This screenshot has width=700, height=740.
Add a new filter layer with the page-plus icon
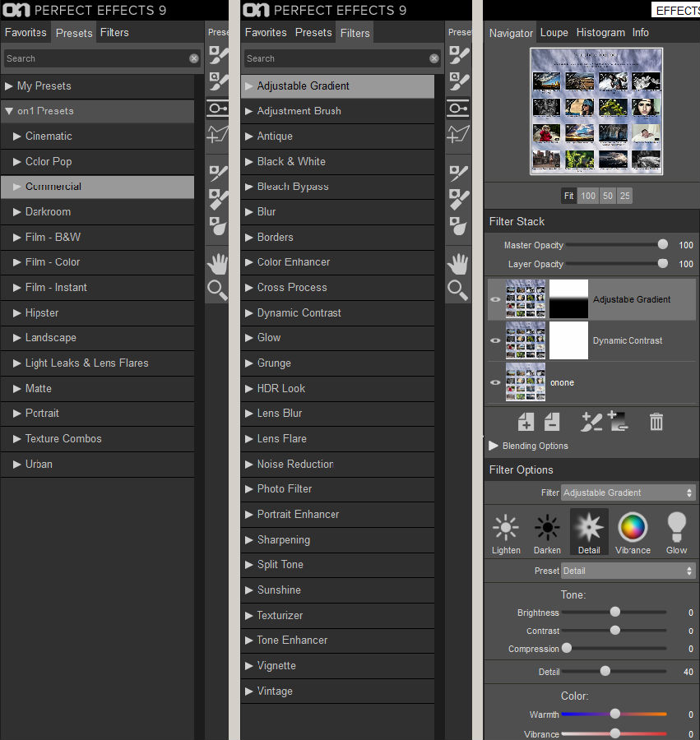[x=526, y=422]
